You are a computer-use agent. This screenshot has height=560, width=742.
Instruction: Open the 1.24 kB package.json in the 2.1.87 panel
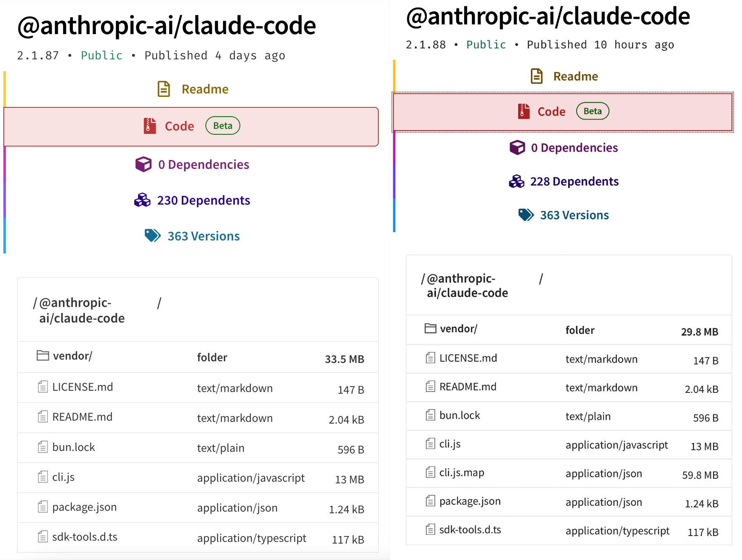[x=84, y=507]
